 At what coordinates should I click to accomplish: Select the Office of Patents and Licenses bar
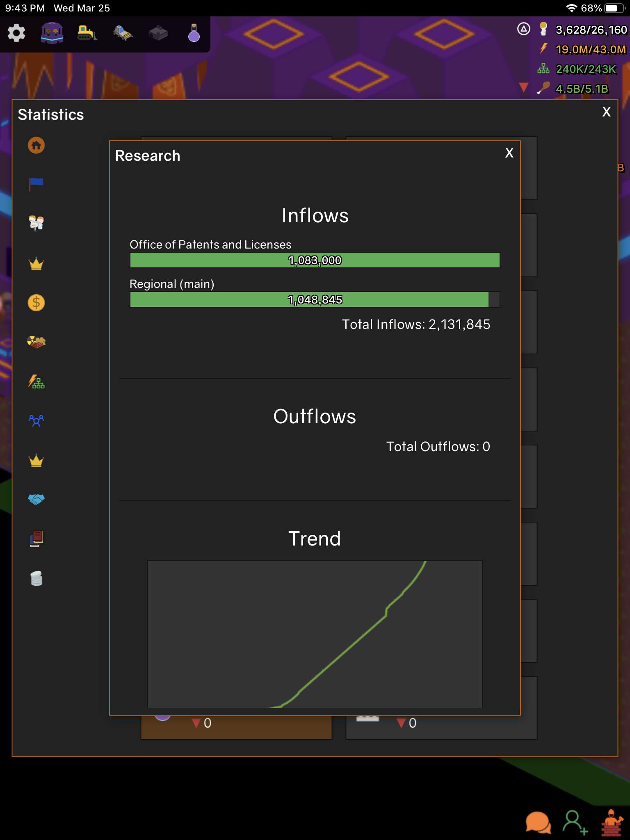coord(315,260)
